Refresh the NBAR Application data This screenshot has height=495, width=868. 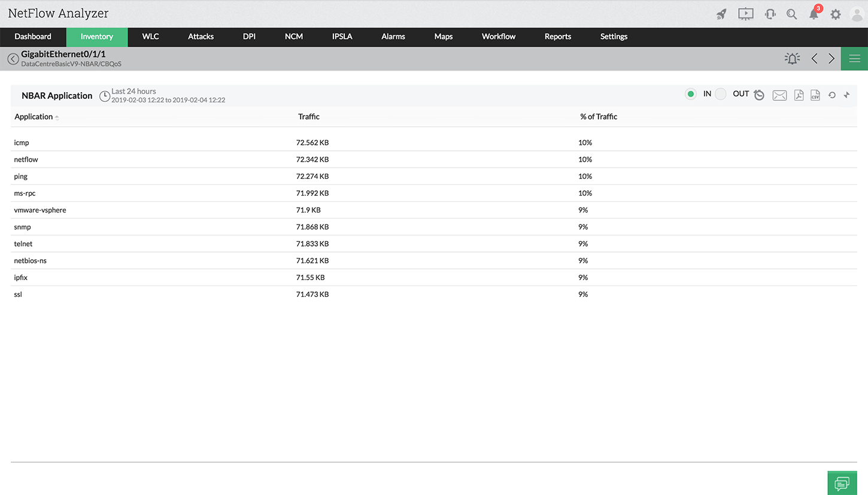(831, 95)
